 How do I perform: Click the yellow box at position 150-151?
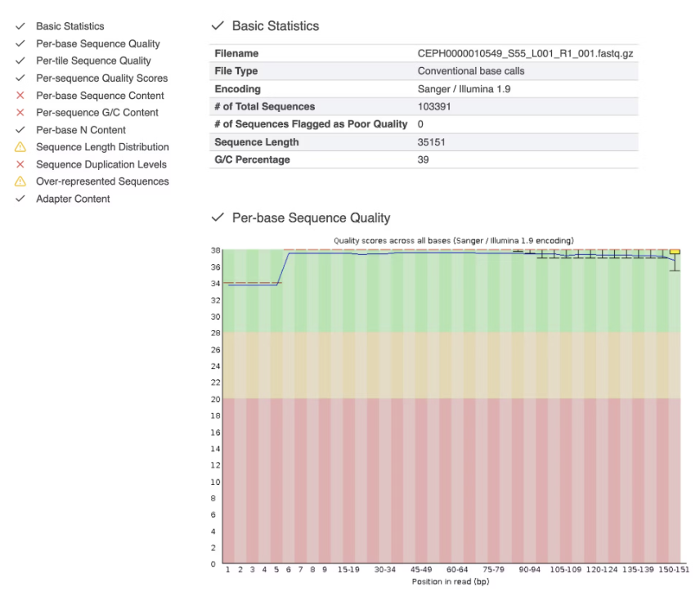[x=675, y=252]
